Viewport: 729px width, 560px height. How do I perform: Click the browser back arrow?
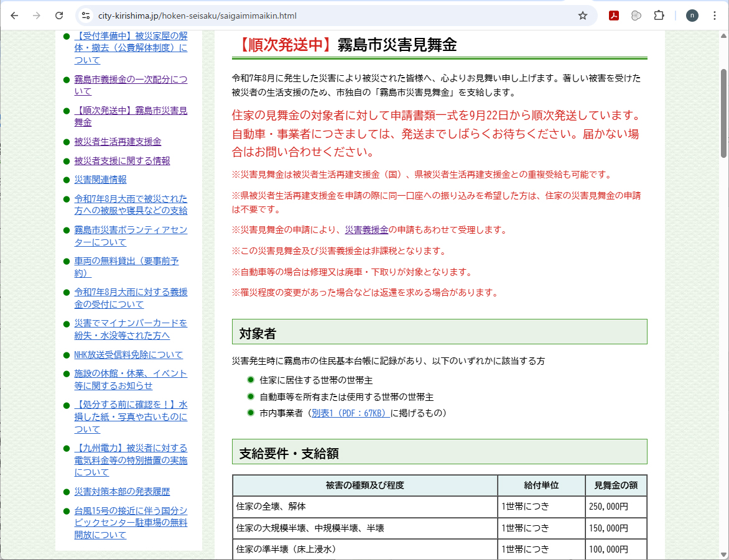14,16
